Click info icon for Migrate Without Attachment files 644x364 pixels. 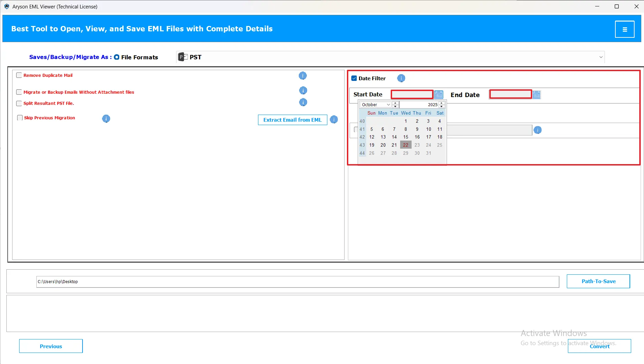[x=303, y=91]
